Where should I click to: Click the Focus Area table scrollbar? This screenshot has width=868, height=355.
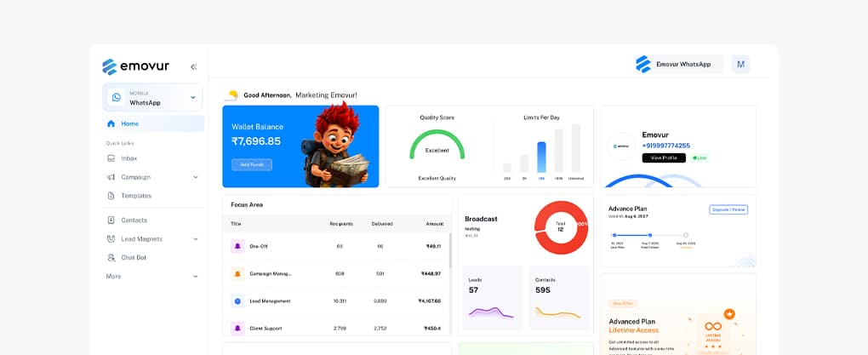(x=449, y=250)
